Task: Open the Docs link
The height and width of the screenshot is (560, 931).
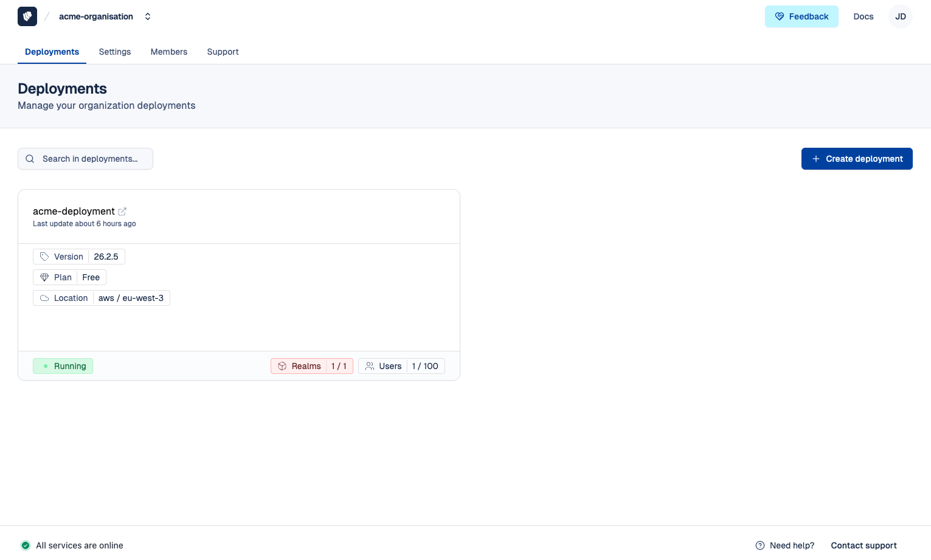Action: pos(863,16)
